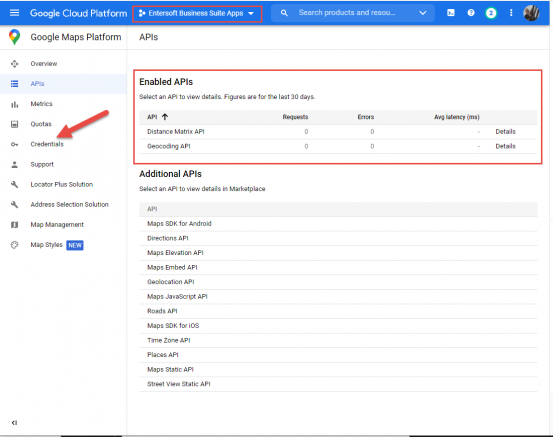
Task: Open Maps Elevation API
Action: (175, 253)
